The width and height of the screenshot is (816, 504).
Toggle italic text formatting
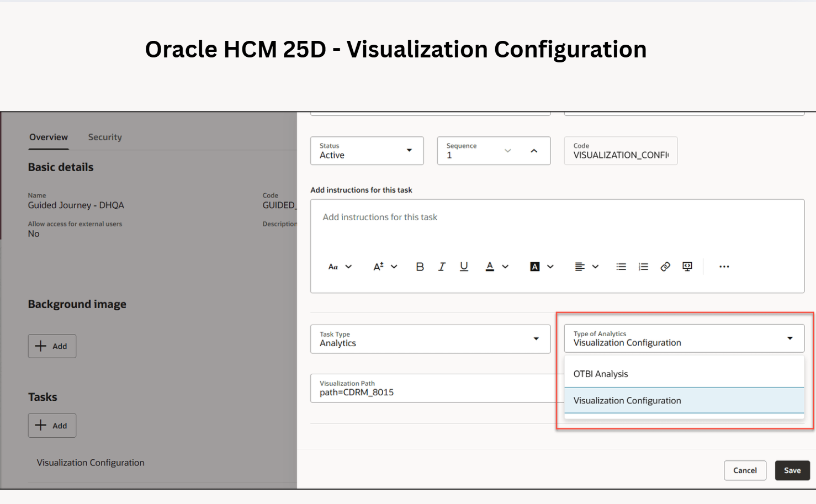[x=442, y=267]
